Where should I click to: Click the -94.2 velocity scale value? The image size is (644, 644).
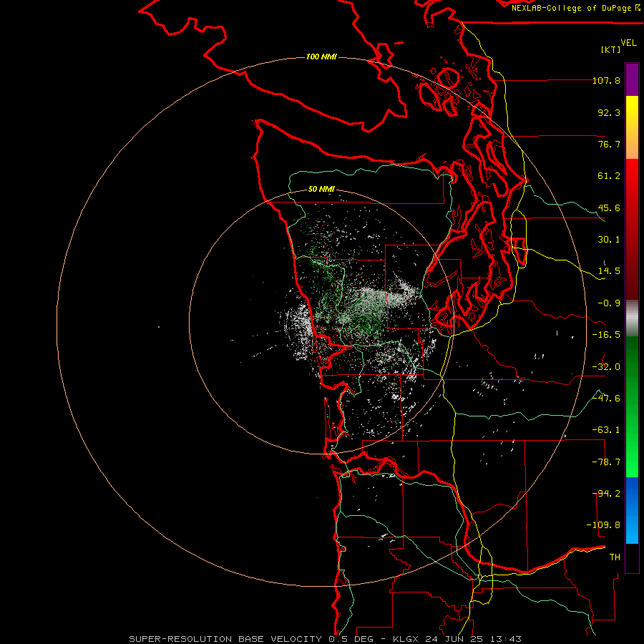pyautogui.click(x=606, y=494)
